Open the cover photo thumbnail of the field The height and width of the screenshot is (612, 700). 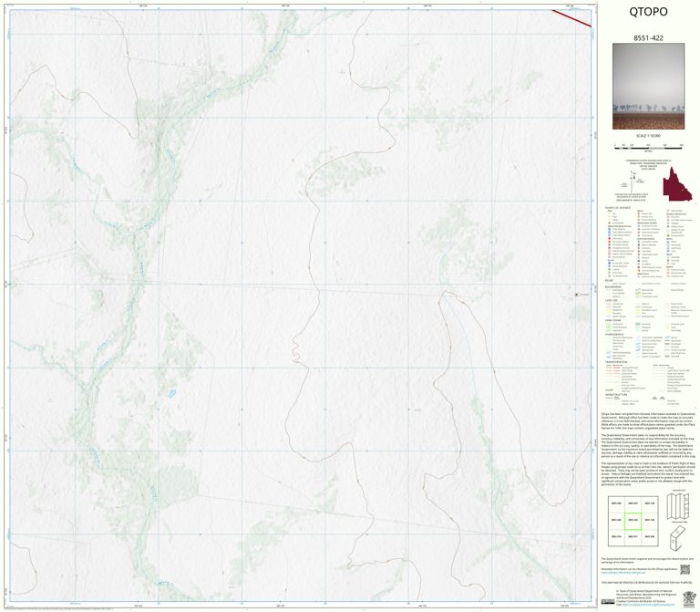(648, 87)
